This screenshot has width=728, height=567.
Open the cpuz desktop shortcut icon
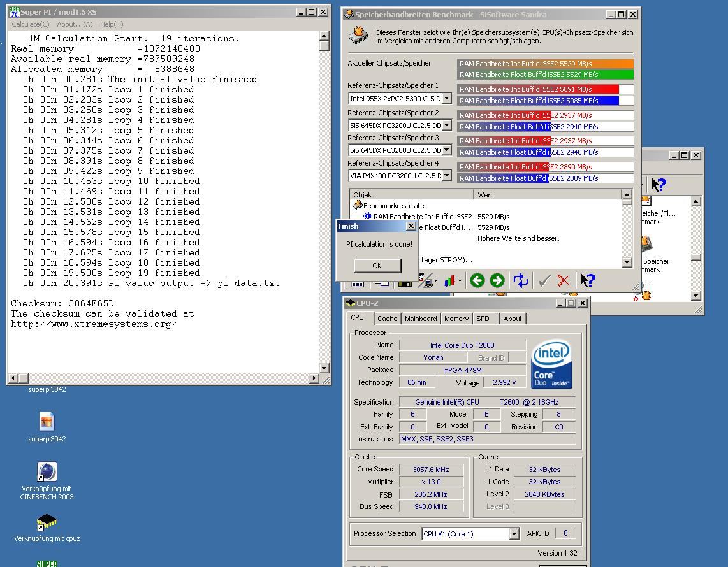click(47, 522)
